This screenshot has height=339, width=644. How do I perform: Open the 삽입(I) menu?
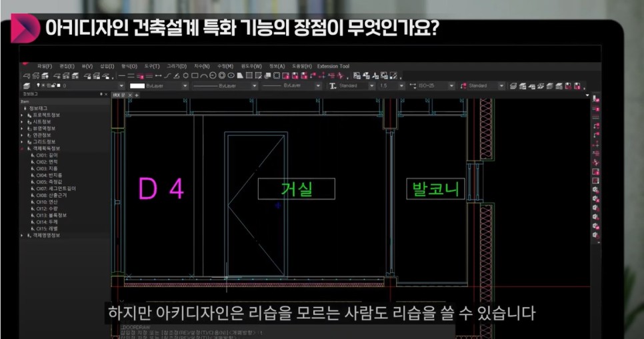[x=107, y=66]
